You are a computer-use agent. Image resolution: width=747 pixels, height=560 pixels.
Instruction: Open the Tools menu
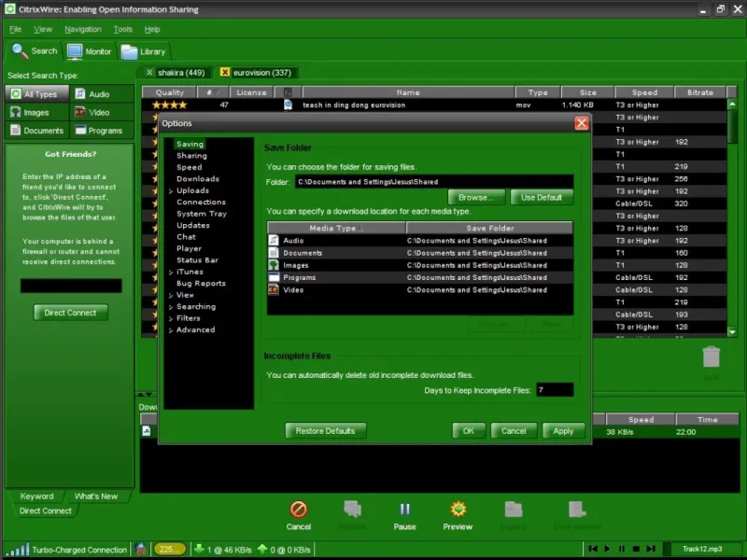point(123,30)
